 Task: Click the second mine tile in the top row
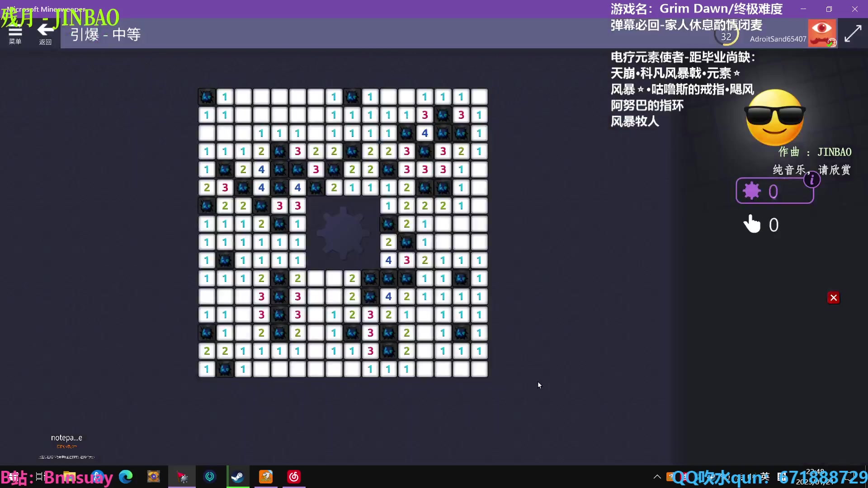(352, 97)
